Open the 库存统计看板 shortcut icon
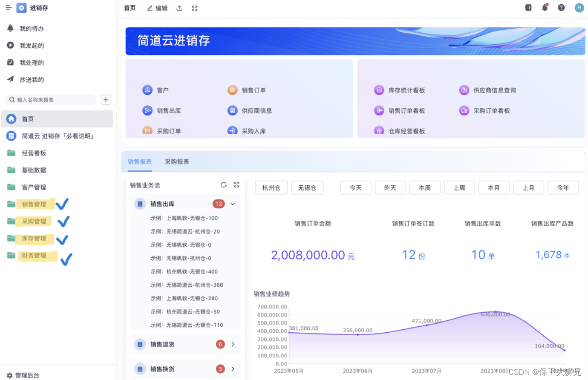588x380 pixels. [x=379, y=90]
